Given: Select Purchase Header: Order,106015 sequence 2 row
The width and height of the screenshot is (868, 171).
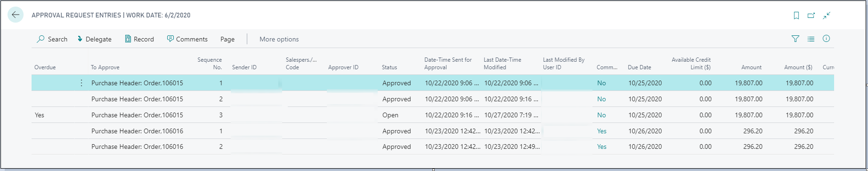Looking at the screenshot, I should pyautogui.click(x=433, y=99).
